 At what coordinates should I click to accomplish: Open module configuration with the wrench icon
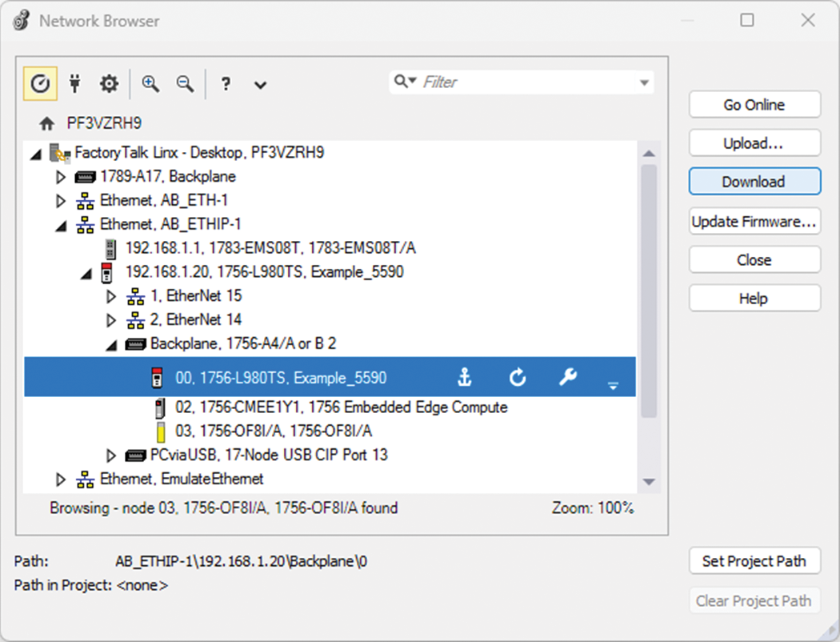click(568, 376)
